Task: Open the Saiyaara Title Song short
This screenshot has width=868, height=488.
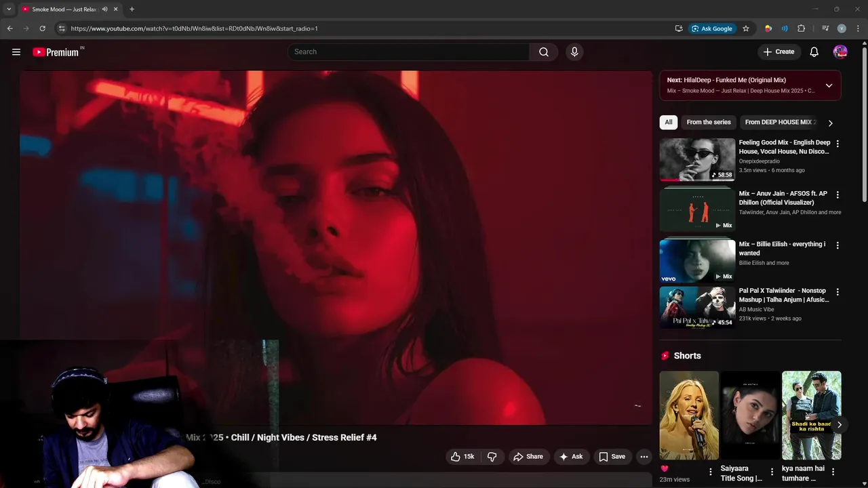Action: click(x=750, y=415)
